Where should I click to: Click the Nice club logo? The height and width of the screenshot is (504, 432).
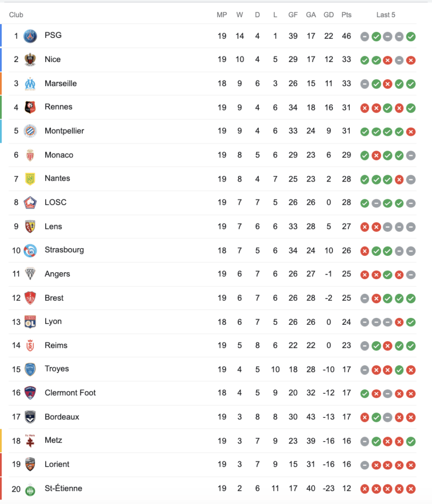point(30,60)
